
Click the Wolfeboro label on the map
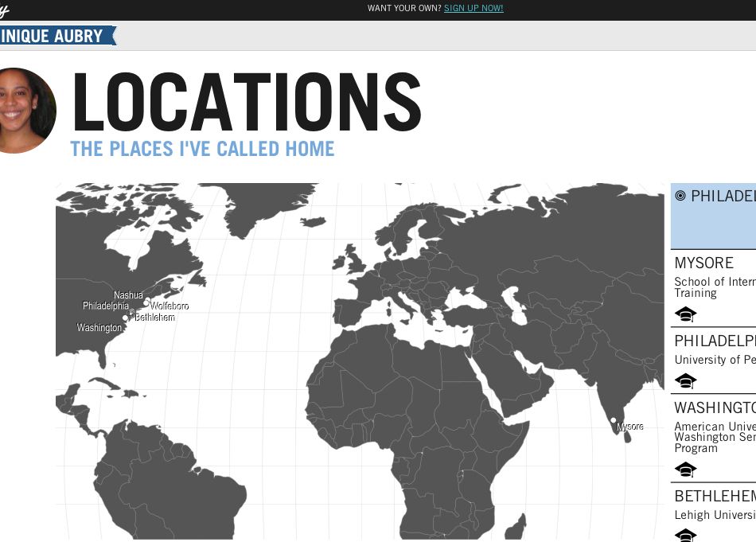click(x=170, y=306)
